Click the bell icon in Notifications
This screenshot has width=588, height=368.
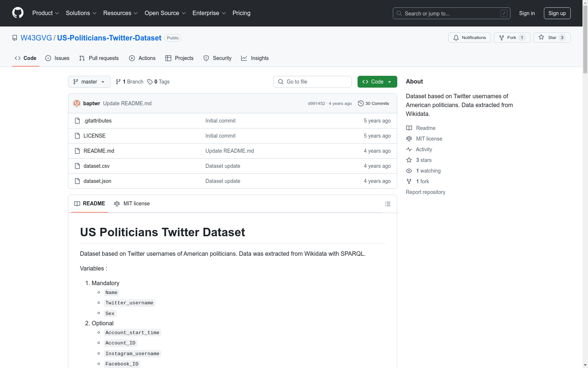456,38
